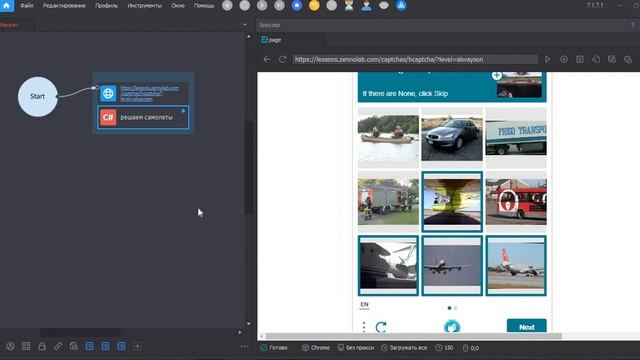The image size is (640, 360).
Task: Select the transport truck captcha image
Action: point(516,138)
